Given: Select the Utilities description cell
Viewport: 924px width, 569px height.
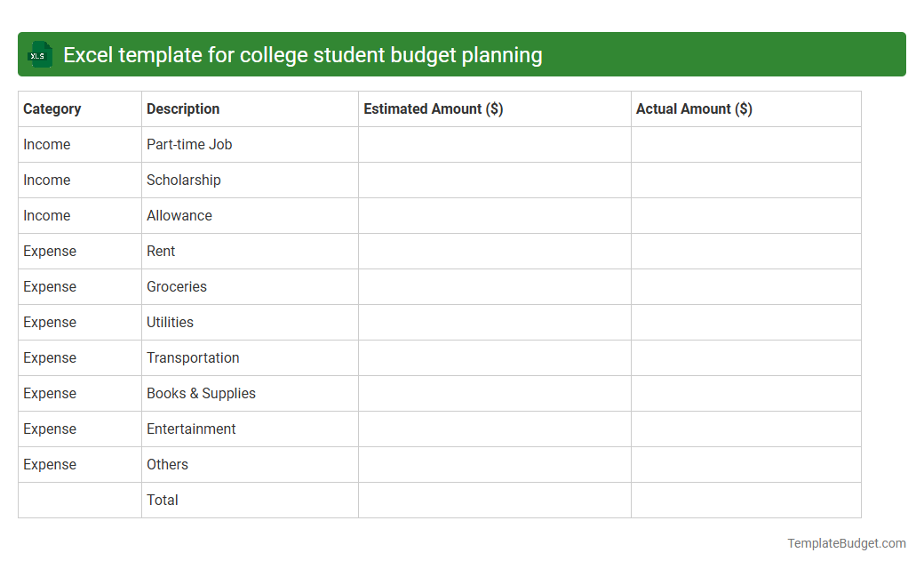Looking at the screenshot, I should [170, 322].
